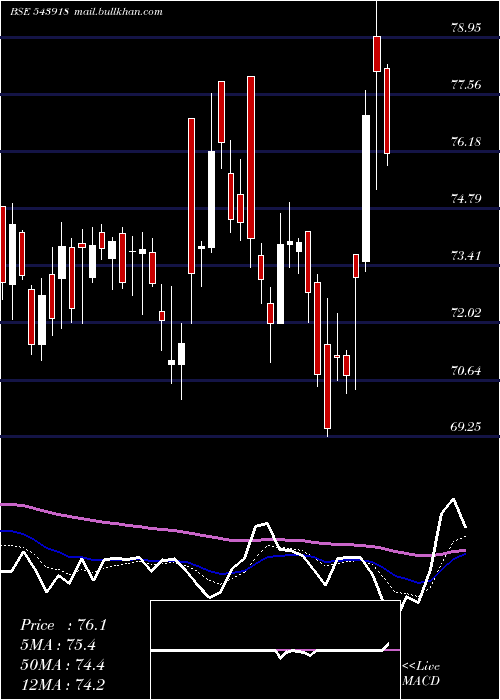Click the 78.95 price axis label
Image resolution: width=500 pixels, height=700 pixels.
point(466,28)
